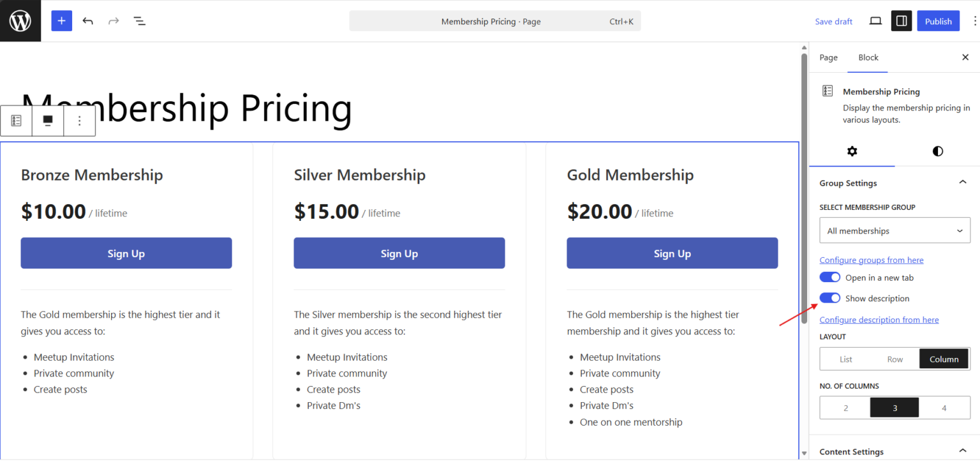This screenshot has width=980, height=464.
Task: Toggle the settings sidebar icon
Action: tap(902, 21)
